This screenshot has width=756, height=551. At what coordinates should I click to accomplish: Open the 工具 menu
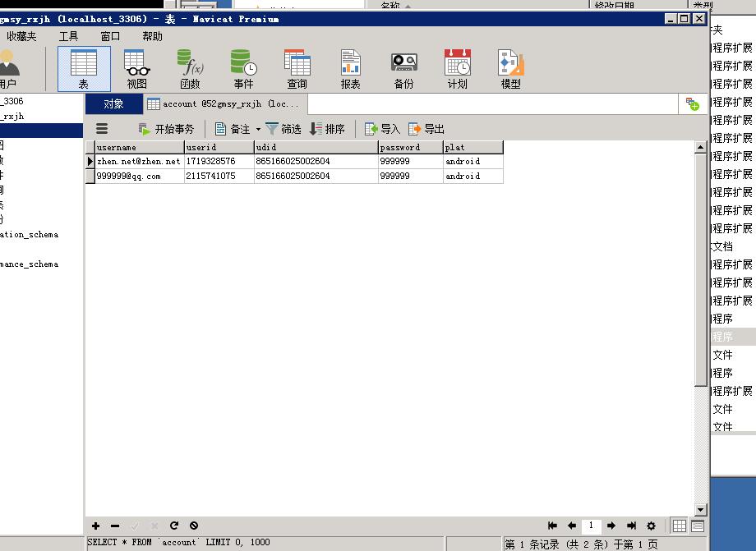(68, 36)
